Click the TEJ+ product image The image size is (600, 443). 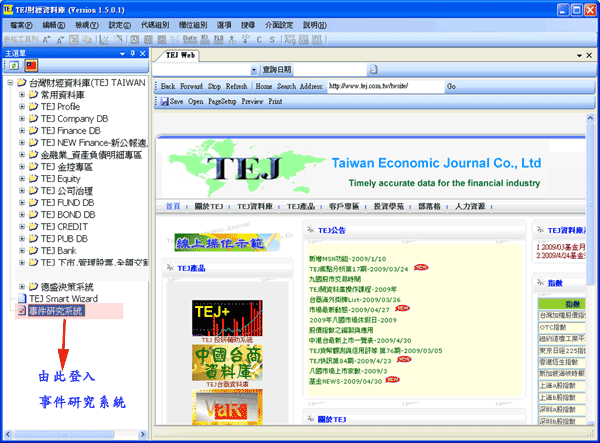227,319
